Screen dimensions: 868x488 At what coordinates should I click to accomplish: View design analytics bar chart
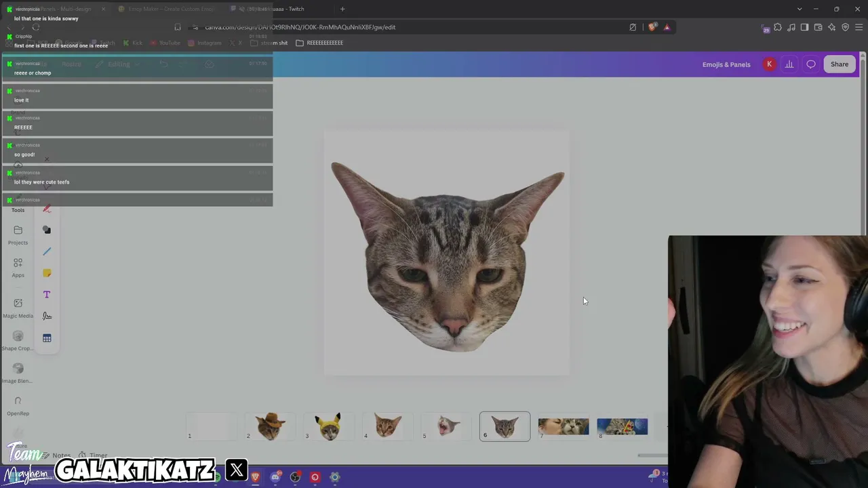coord(789,64)
